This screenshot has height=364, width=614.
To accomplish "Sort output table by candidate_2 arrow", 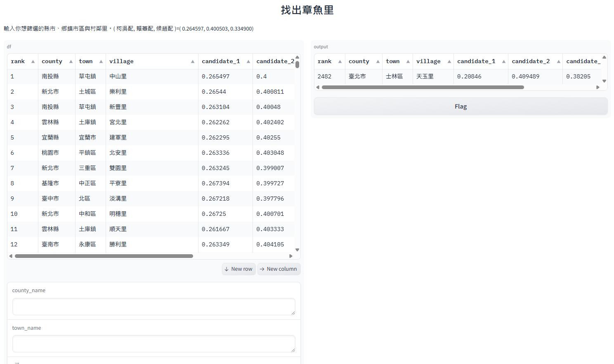I will click(559, 61).
